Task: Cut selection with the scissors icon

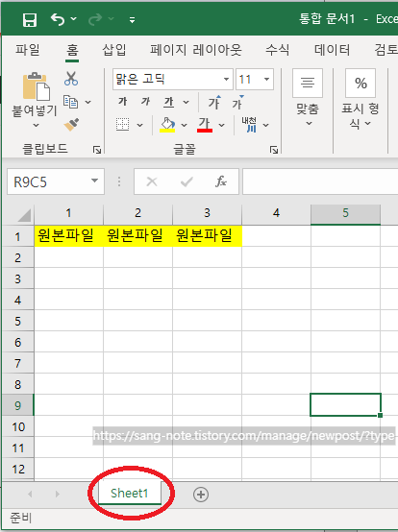Action: click(71, 79)
